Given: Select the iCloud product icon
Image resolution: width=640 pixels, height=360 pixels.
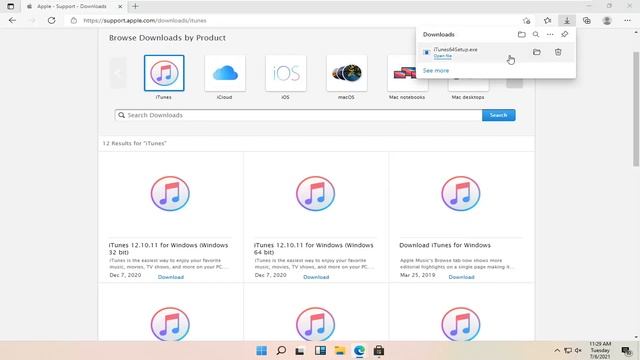Looking at the screenshot, I should (225, 73).
